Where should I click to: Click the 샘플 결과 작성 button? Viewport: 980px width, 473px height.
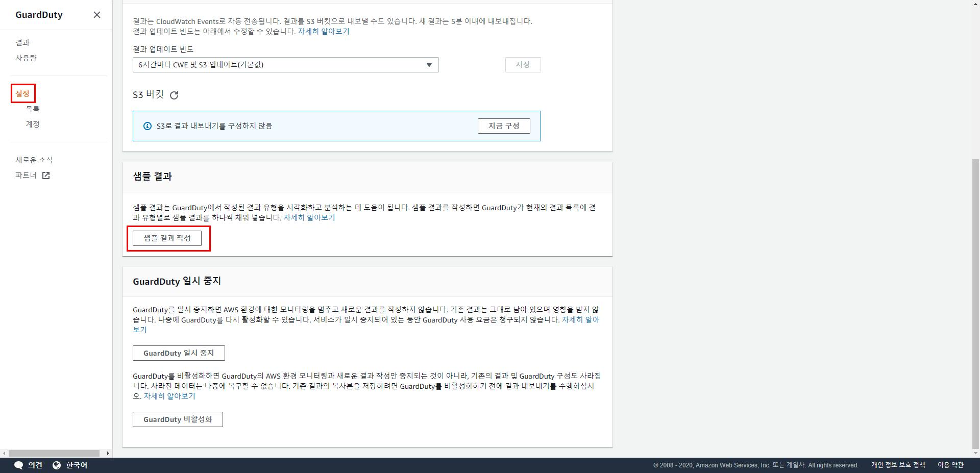(x=167, y=238)
